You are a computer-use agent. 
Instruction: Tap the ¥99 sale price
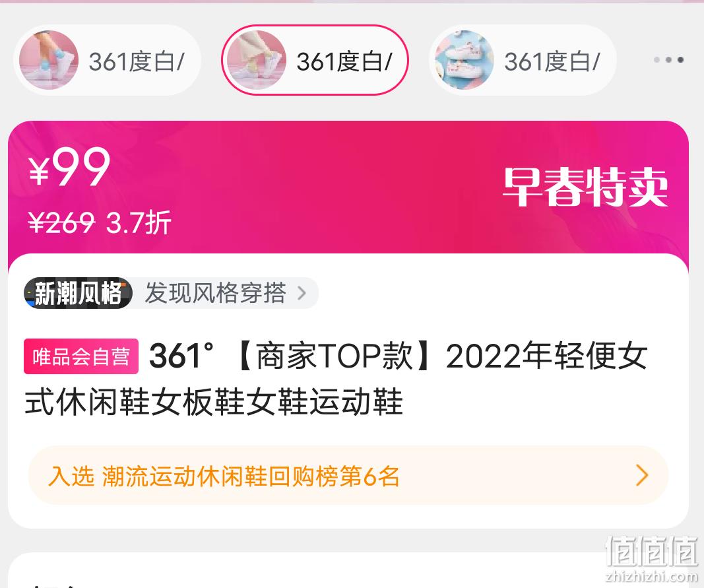click(x=69, y=167)
